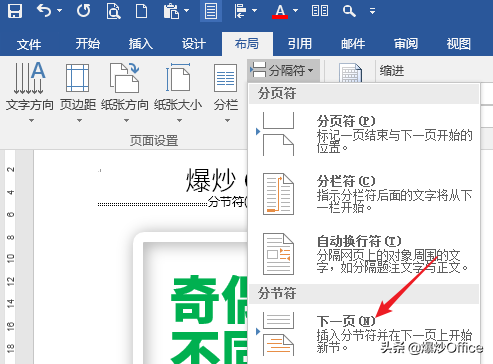Click the 分节符 section mark in document
493x364 pixels.
pos(227,202)
